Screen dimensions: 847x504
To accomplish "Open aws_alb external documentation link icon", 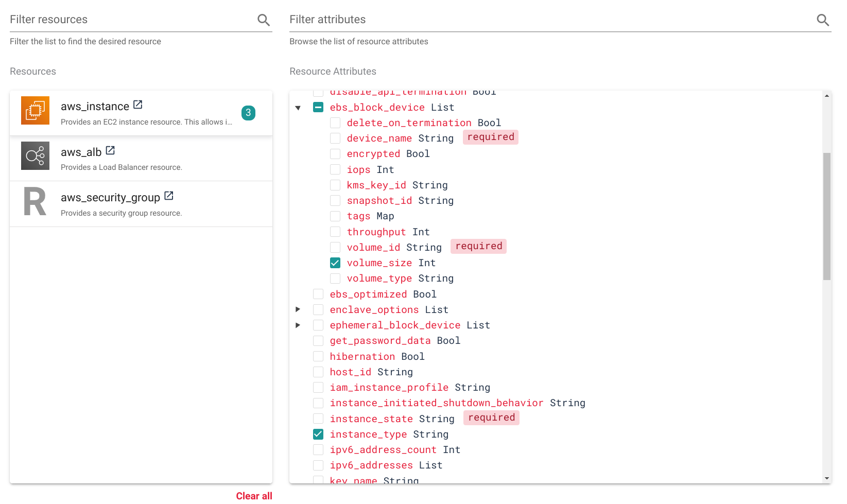I will tap(110, 151).
